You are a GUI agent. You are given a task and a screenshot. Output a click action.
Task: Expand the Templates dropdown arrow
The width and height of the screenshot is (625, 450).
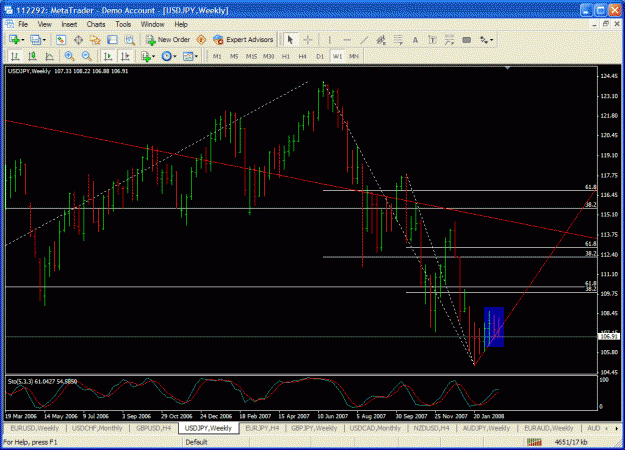pos(196,57)
